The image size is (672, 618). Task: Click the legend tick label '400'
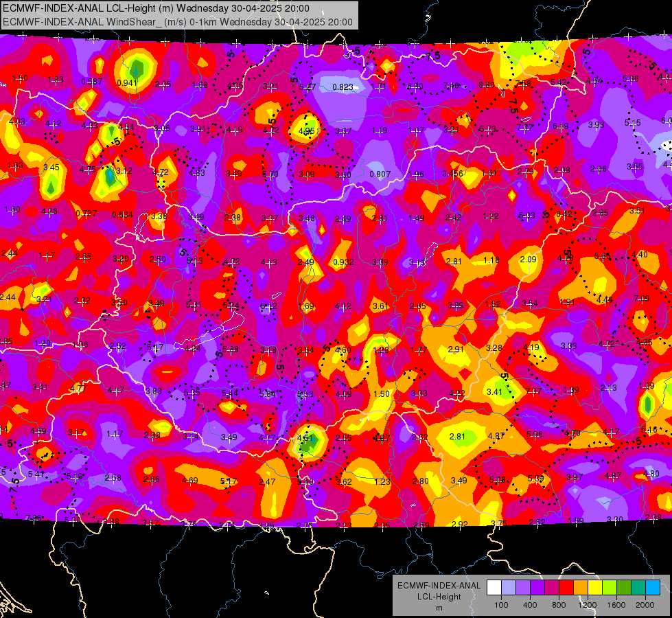point(530,605)
